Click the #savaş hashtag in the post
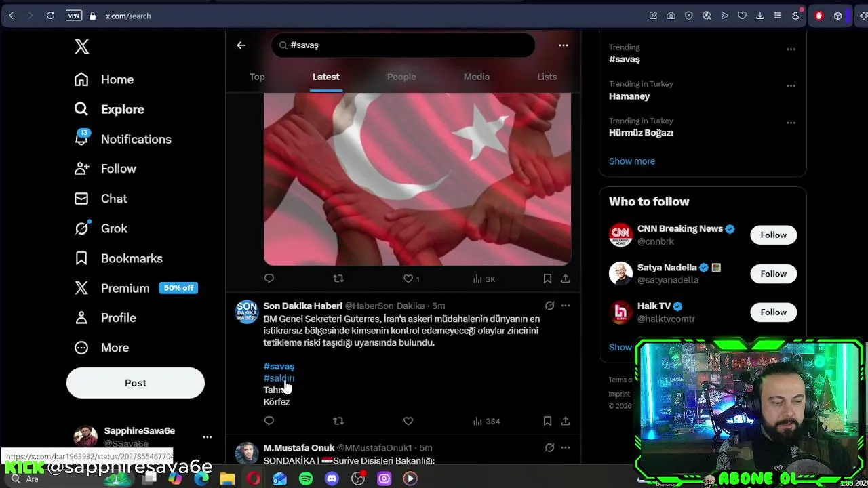This screenshot has width=868, height=488. tap(279, 366)
